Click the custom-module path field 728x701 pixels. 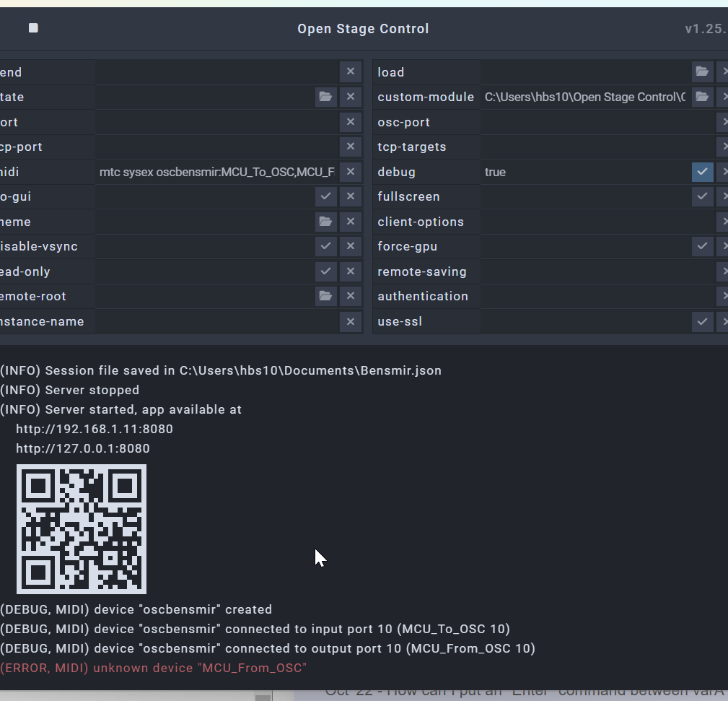585,97
